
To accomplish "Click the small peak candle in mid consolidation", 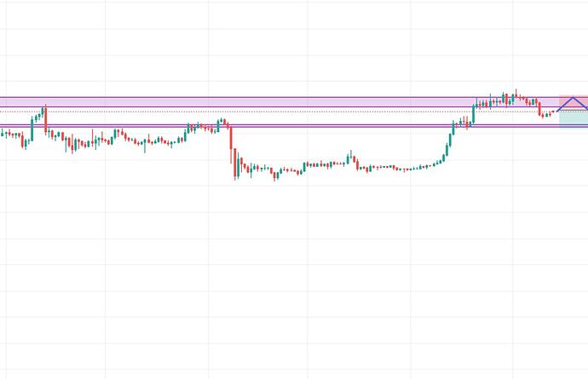I will point(351,157).
